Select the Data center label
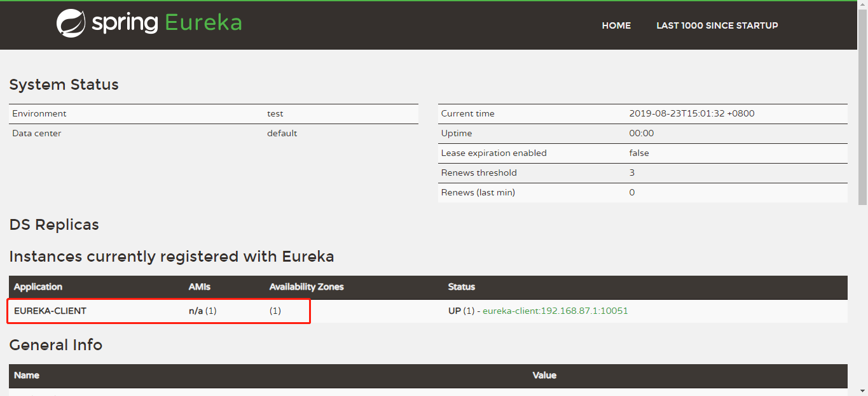Image resolution: width=868 pixels, height=396 pixels. pyautogui.click(x=37, y=133)
